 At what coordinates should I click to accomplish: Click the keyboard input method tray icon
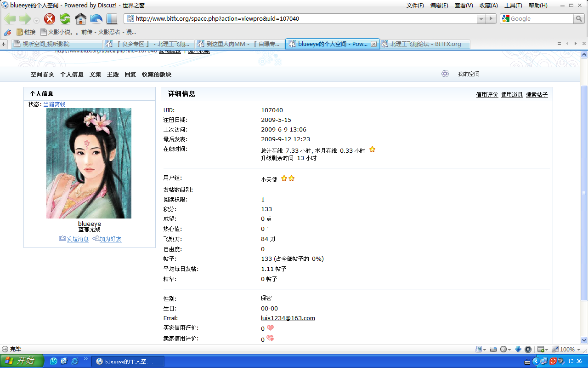[527, 362]
